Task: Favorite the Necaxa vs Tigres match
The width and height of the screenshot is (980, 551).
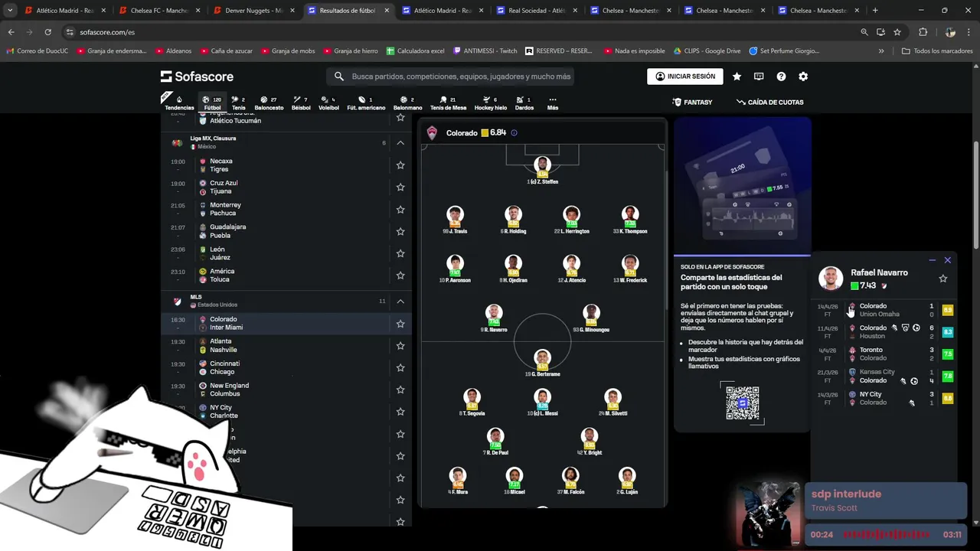Action: 400,165
